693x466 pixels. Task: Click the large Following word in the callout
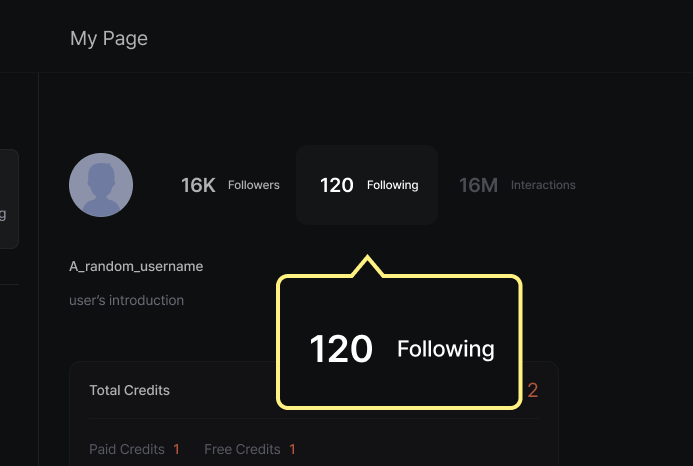pos(446,349)
